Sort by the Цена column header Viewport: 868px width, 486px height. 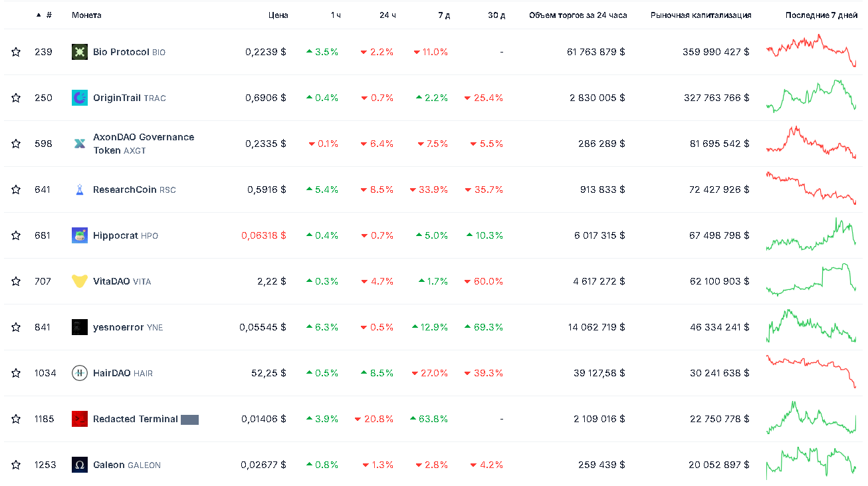pos(278,15)
